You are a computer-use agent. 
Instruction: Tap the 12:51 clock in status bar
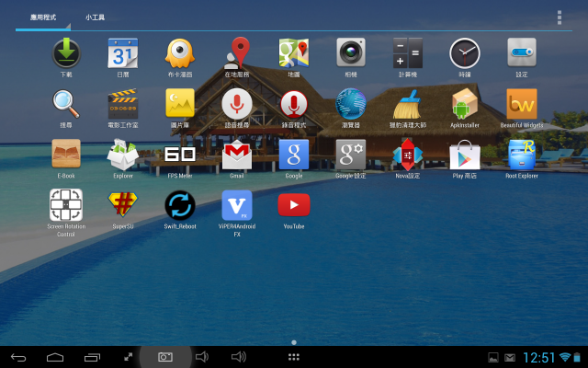click(539, 358)
